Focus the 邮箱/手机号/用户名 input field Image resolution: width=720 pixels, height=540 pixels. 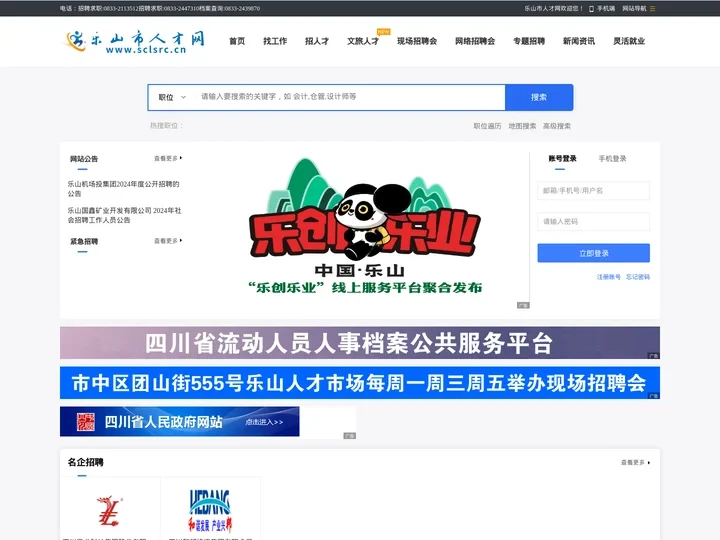[x=593, y=191]
